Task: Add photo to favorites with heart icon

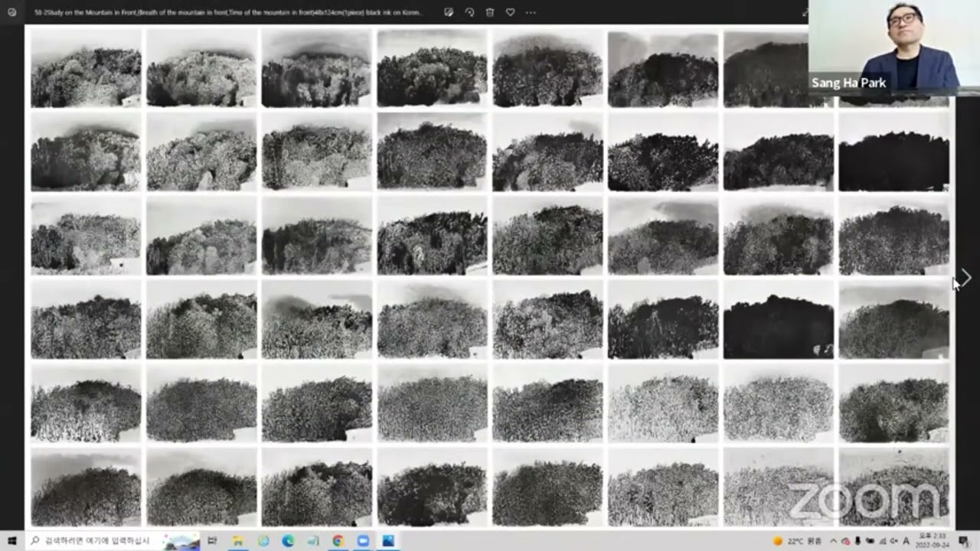Action: [x=511, y=12]
